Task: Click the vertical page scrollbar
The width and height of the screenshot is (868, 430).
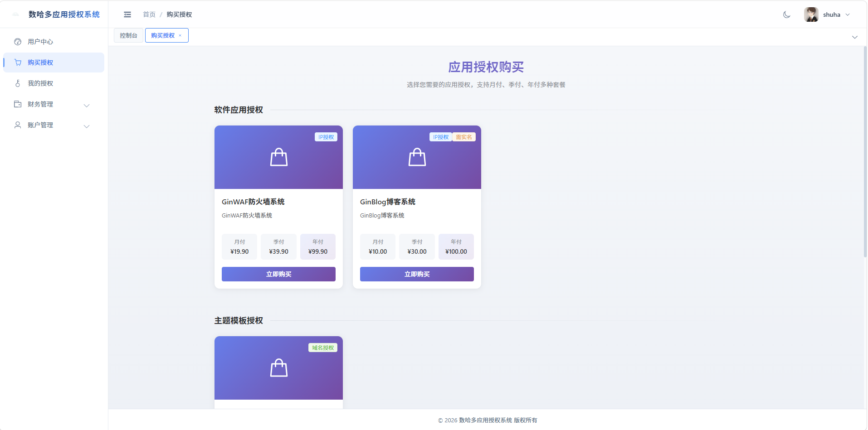Action: click(865, 152)
